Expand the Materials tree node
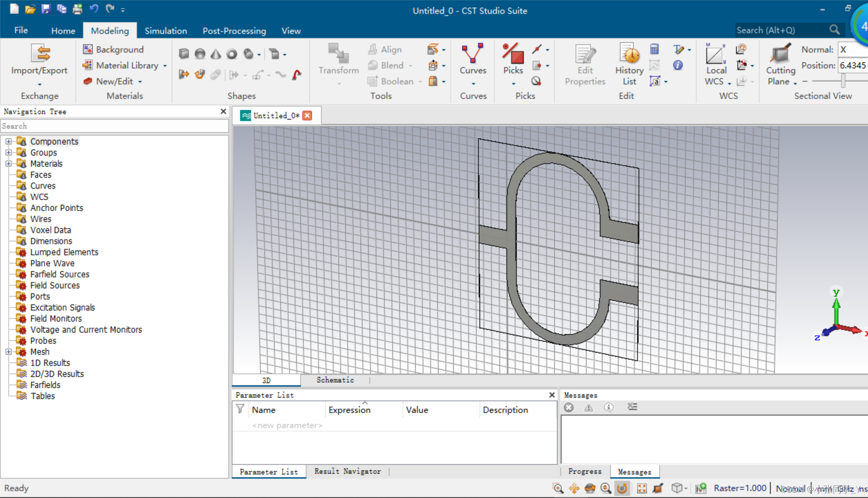The image size is (868, 498). (x=8, y=163)
